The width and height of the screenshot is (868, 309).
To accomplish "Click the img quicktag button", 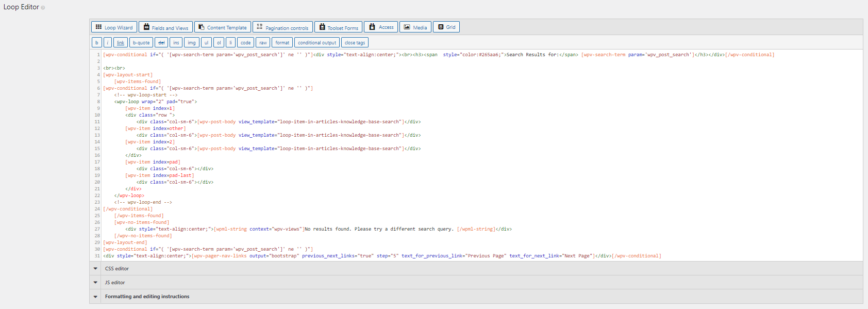I will pos(191,43).
